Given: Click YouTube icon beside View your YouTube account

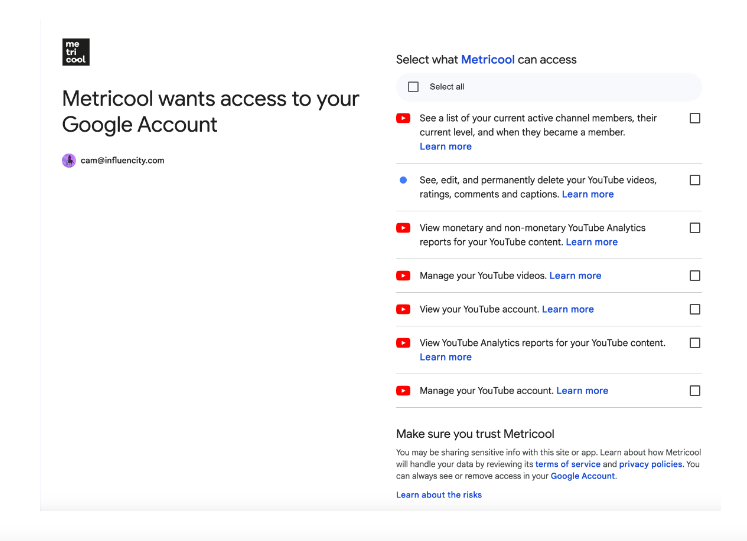Looking at the screenshot, I should (x=403, y=310).
